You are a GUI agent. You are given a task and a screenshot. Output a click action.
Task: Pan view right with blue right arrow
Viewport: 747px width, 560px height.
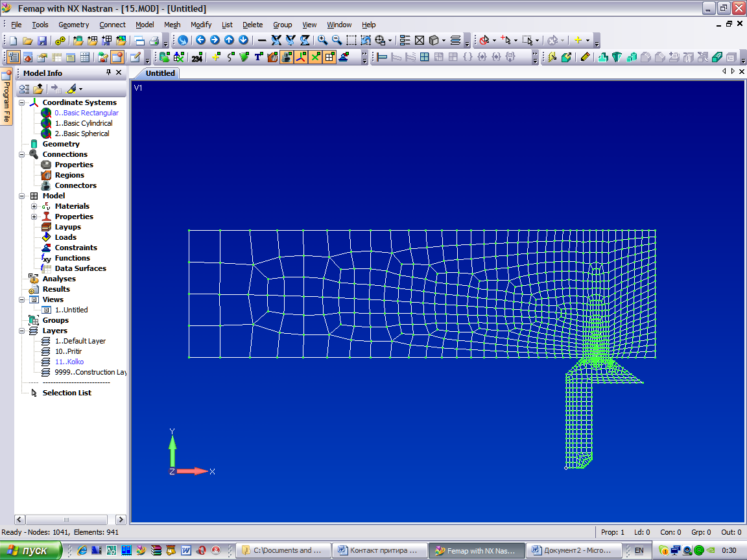tap(215, 40)
